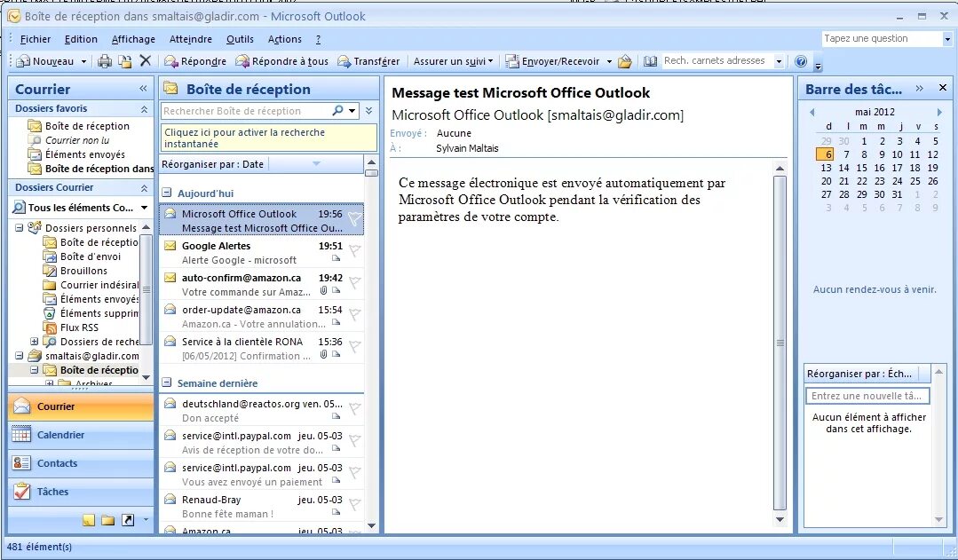The width and height of the screenshot is (958, 560).
Task: Go to previous month in calendar
Action: click(812, 112)
